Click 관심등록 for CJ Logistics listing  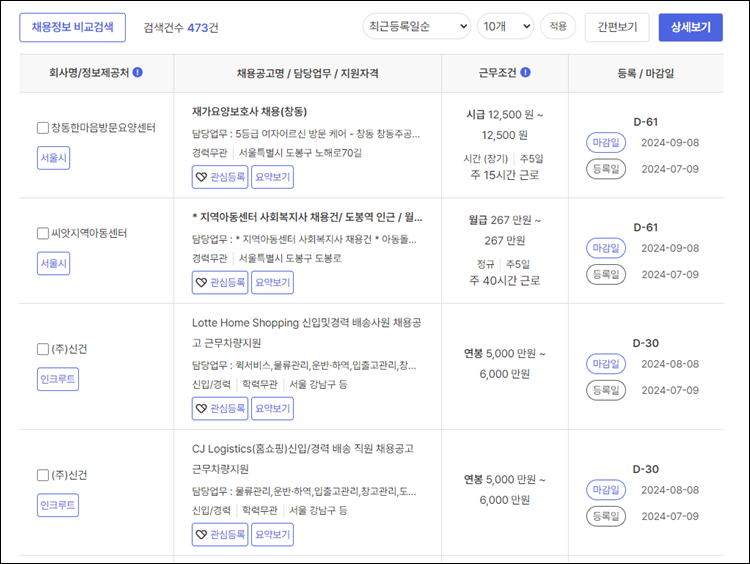click(x=220, y=534)
